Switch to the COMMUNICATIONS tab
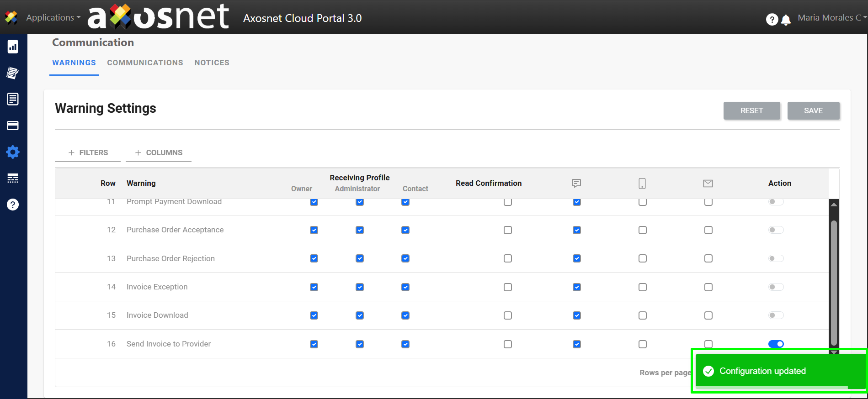 click(145, 63)
